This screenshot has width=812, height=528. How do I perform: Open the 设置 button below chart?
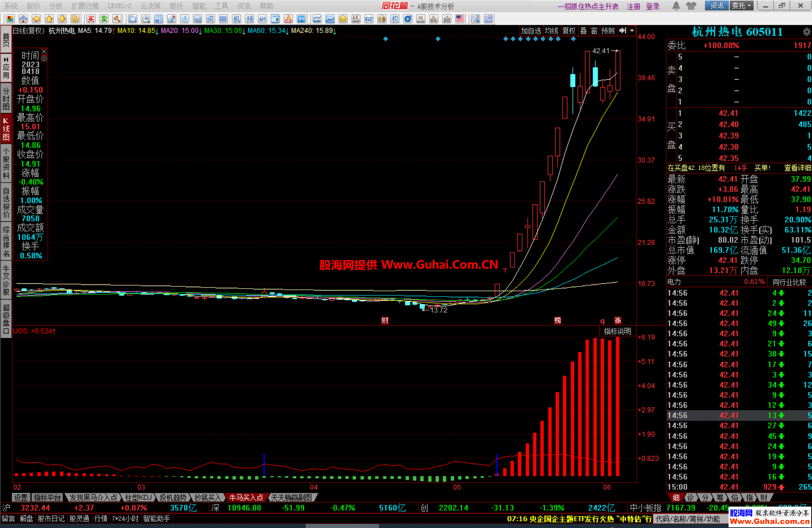(x=21, y=498)
